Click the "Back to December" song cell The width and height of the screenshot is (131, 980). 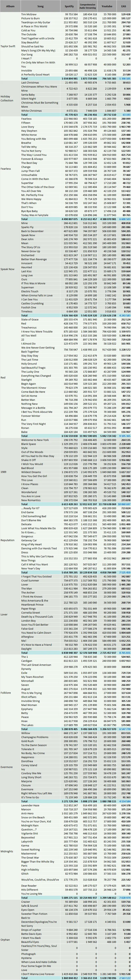(40, 231)
